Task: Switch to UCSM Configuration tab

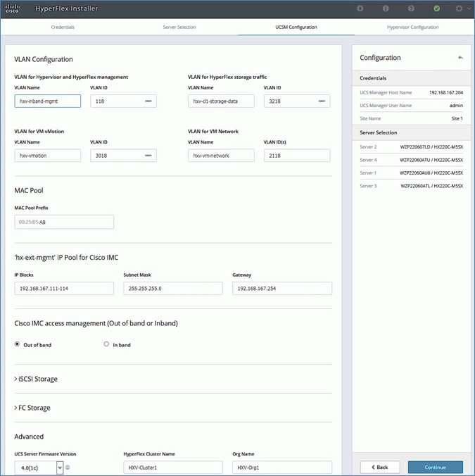Action: point(296,27)
